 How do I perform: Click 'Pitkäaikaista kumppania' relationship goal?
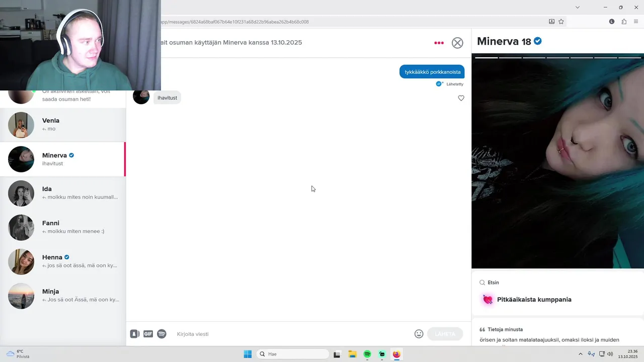click(534, 300)
